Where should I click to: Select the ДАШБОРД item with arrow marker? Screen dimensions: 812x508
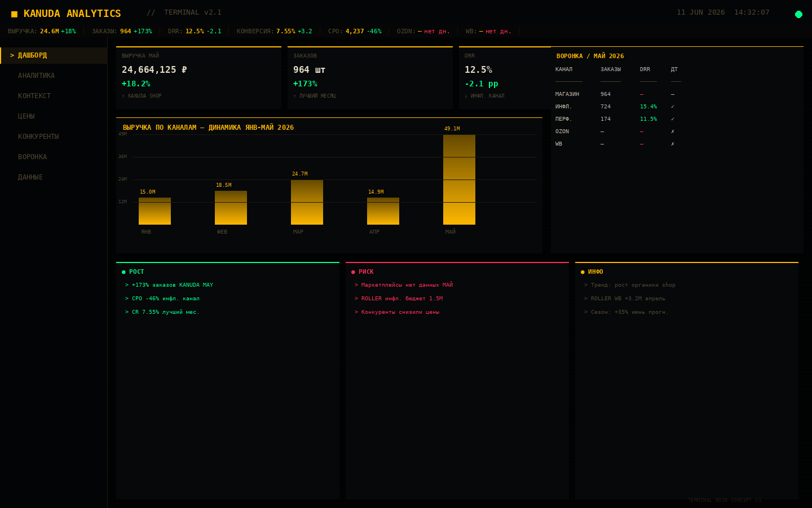pyautogui.click(x=54, y=55)
